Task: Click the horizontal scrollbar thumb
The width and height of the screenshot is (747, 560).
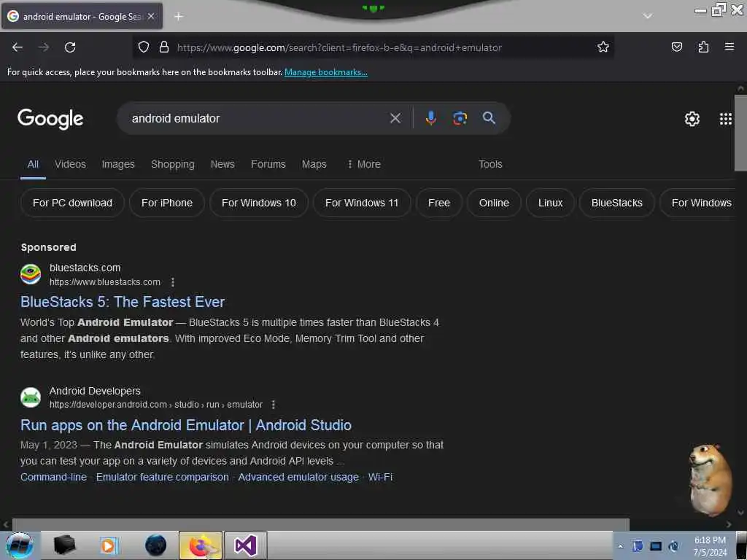Action: tap(321, 524)
